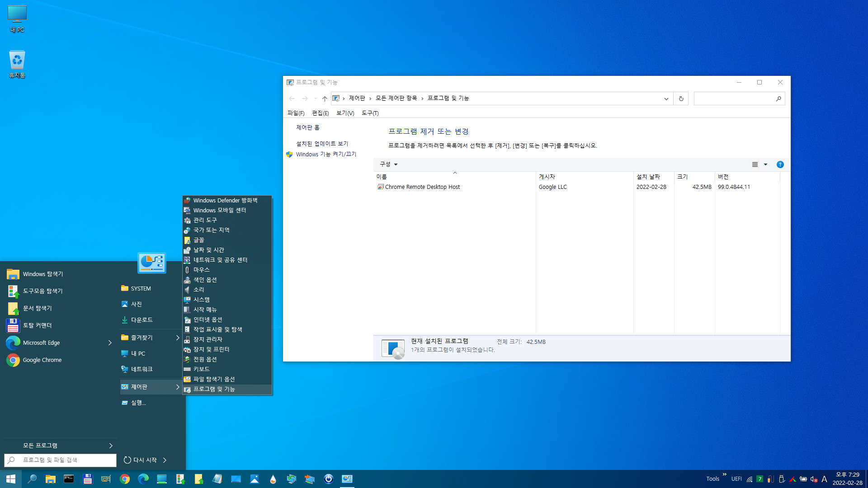868x488 pixels.
Task: Click the 제어판 breadcrumb in address bar
Action: 357,98
